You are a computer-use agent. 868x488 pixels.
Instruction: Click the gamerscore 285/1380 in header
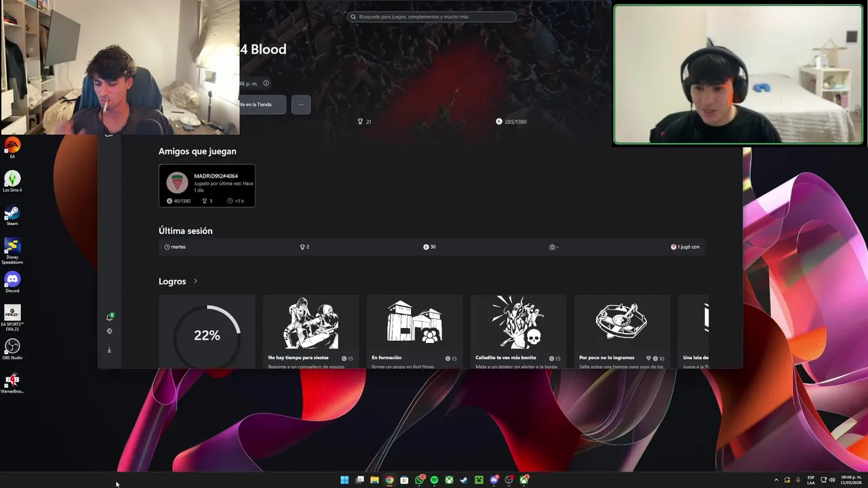pyautogui.click(x=511, y=121)
